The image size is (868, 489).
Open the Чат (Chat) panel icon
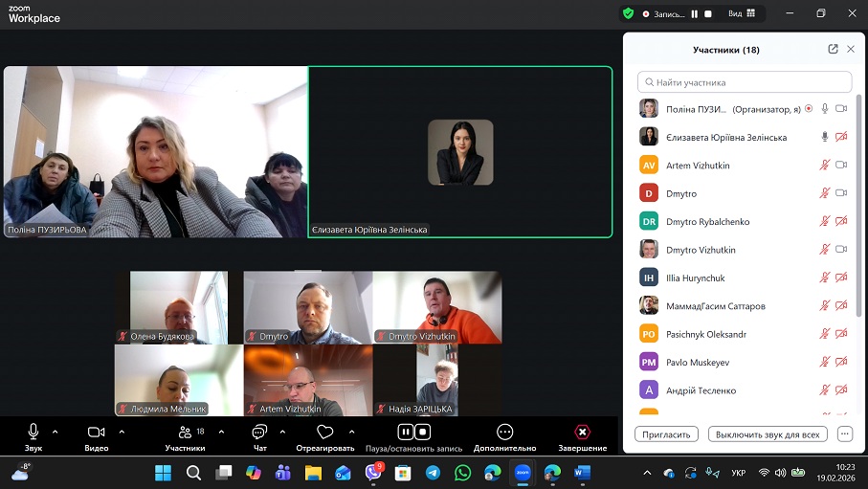[x=259, y=433]
